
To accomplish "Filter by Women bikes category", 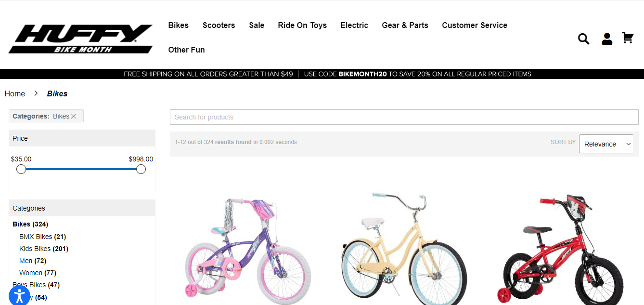I will point(31,273).
